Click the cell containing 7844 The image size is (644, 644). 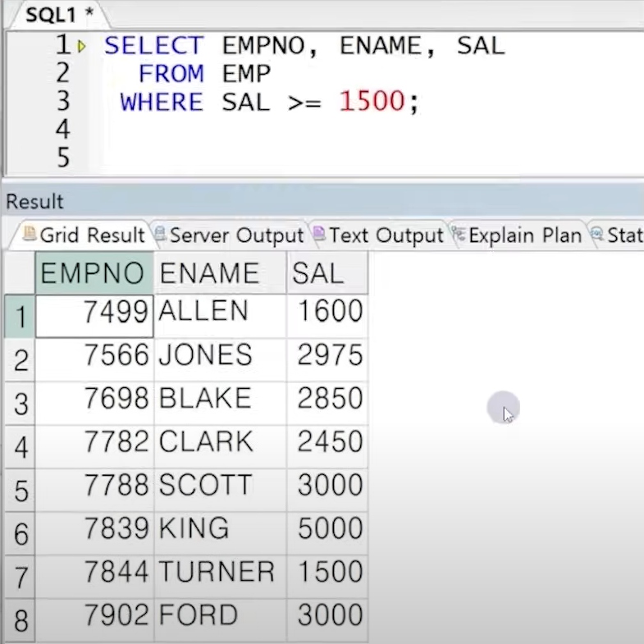pos(94,578)
